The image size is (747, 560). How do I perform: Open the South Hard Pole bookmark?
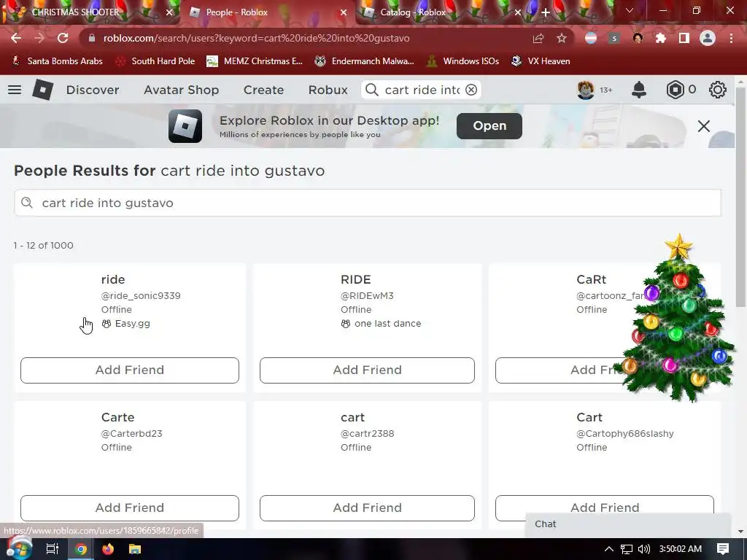click(156, 61)
